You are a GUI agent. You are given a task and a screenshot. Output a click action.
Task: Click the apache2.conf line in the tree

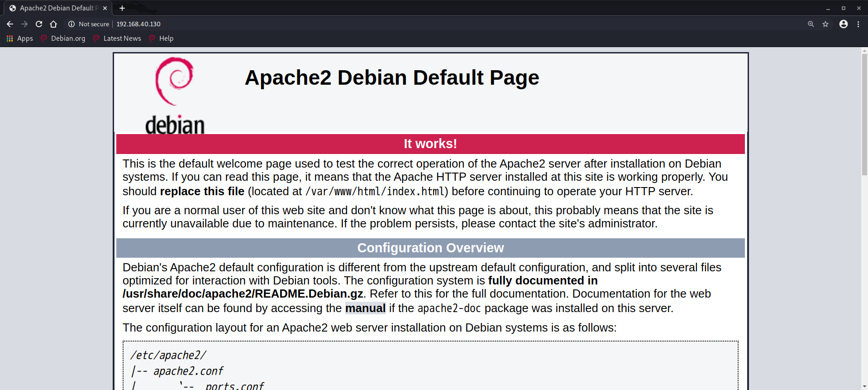[188, 371]
